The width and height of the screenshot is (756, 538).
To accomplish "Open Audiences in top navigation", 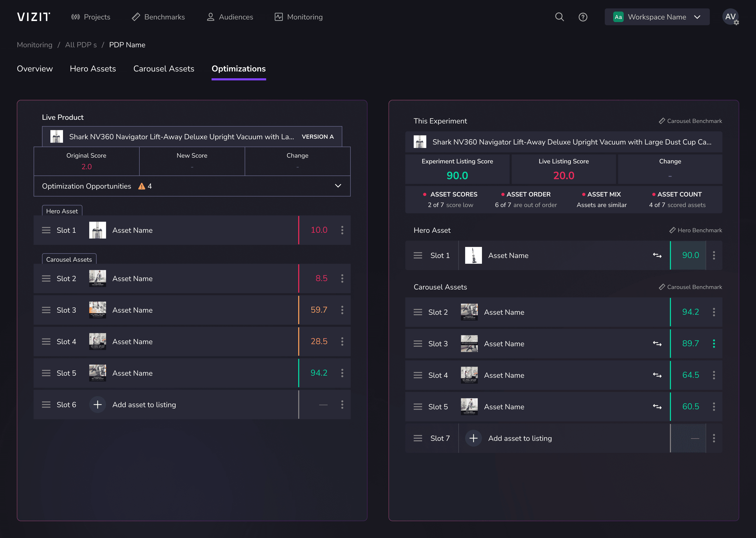I will point(230,17).
